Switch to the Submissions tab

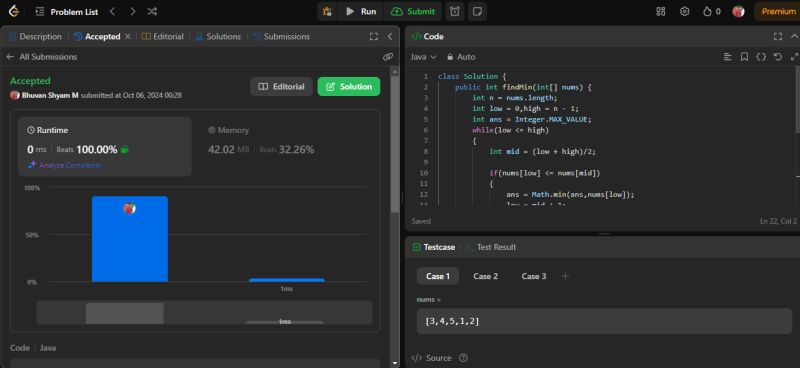[x=282, y=37]
